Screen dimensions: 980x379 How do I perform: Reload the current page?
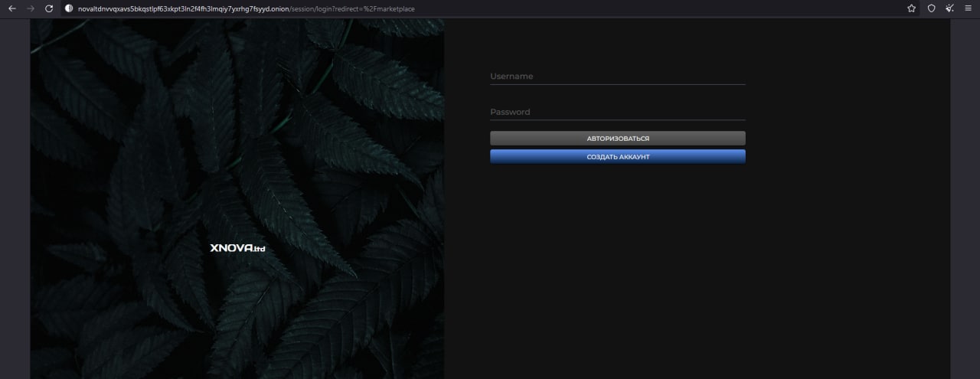coord(50,8)
